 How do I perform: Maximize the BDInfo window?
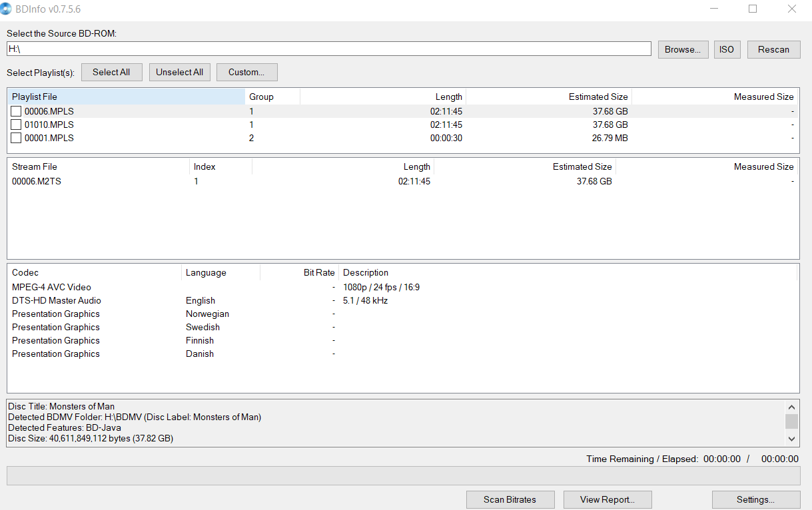click(753, 9)
